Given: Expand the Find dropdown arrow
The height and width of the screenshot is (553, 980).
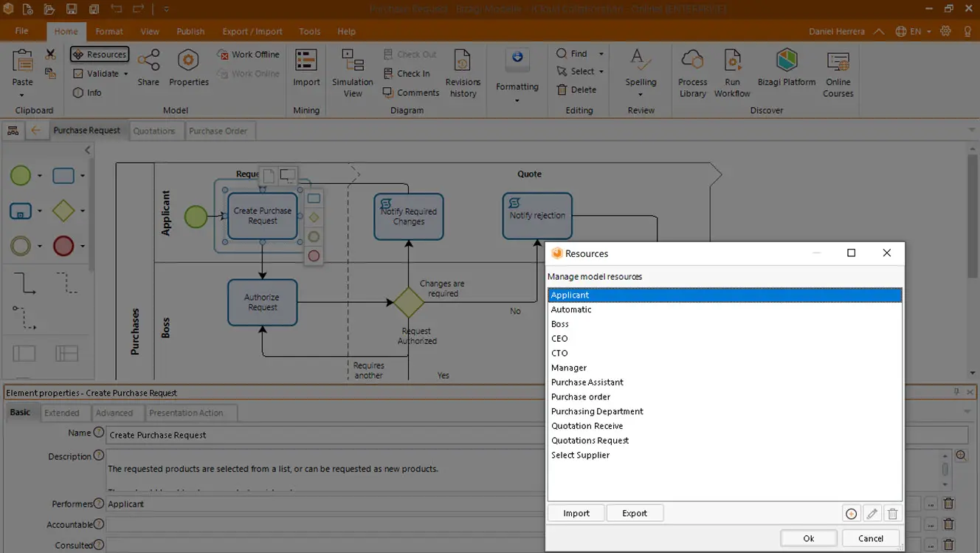Looking at the screenshot, I should pos(601,54).
